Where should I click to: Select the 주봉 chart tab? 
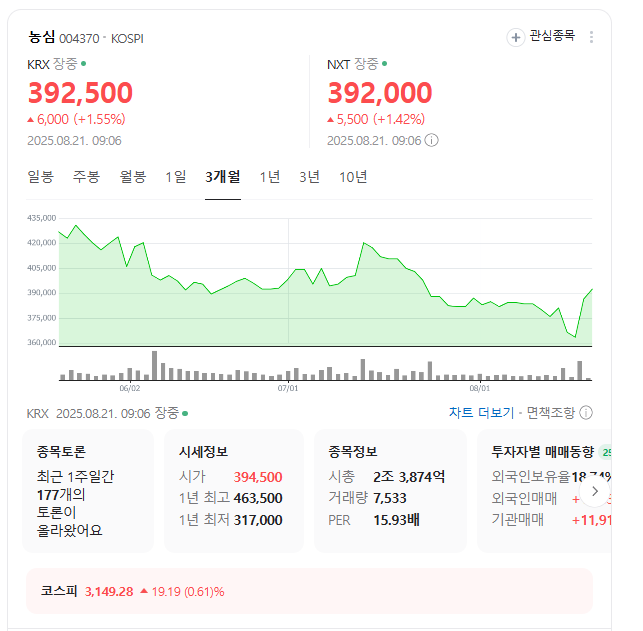(x=86, y=177)
